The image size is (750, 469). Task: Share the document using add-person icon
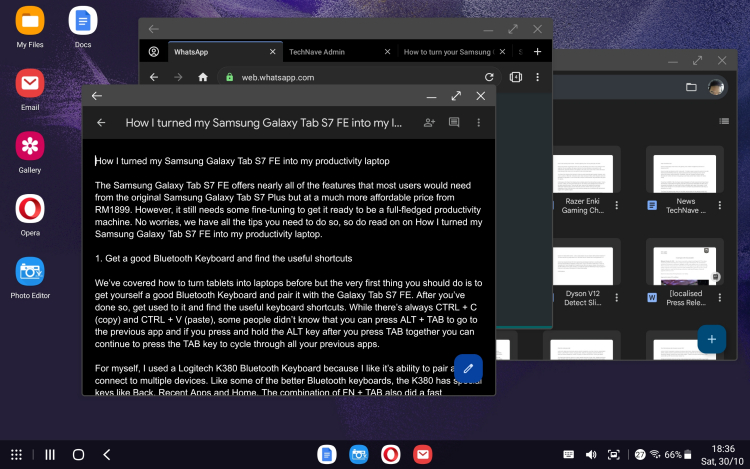point(429,123)
